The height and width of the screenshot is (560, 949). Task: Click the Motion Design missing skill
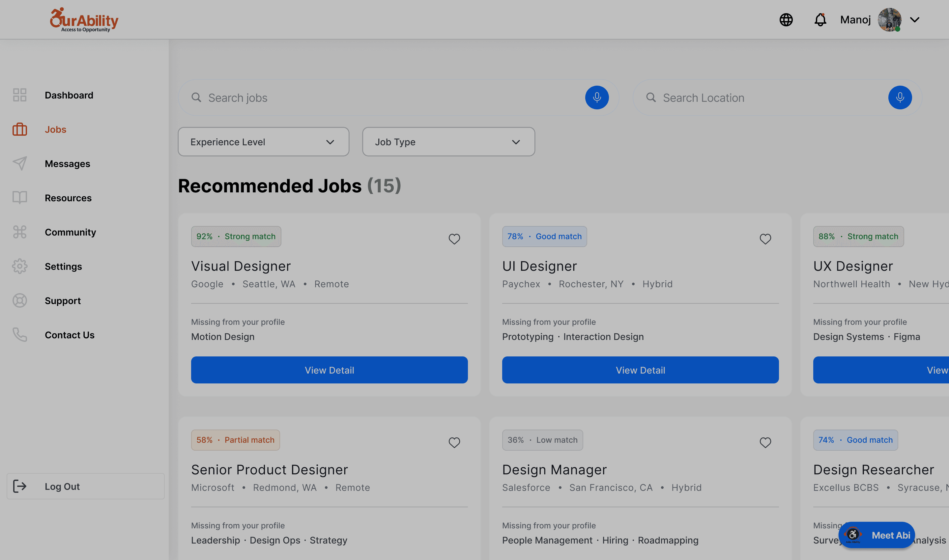(223, 337)
